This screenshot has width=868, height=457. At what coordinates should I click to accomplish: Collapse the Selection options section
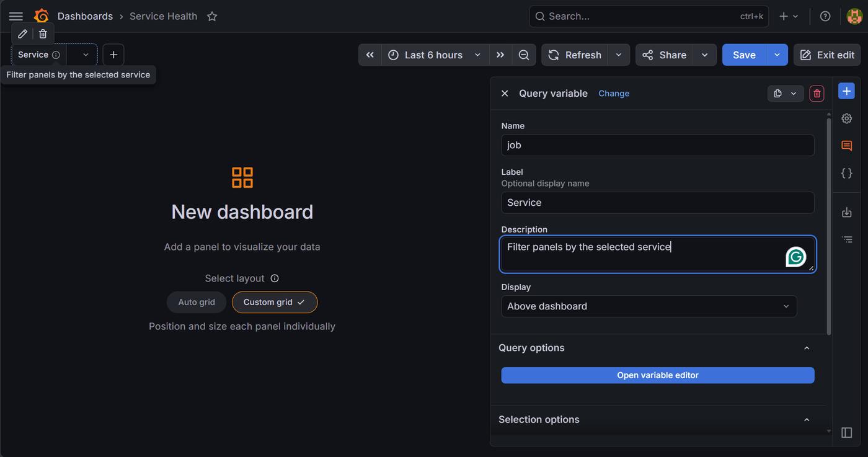807,420
